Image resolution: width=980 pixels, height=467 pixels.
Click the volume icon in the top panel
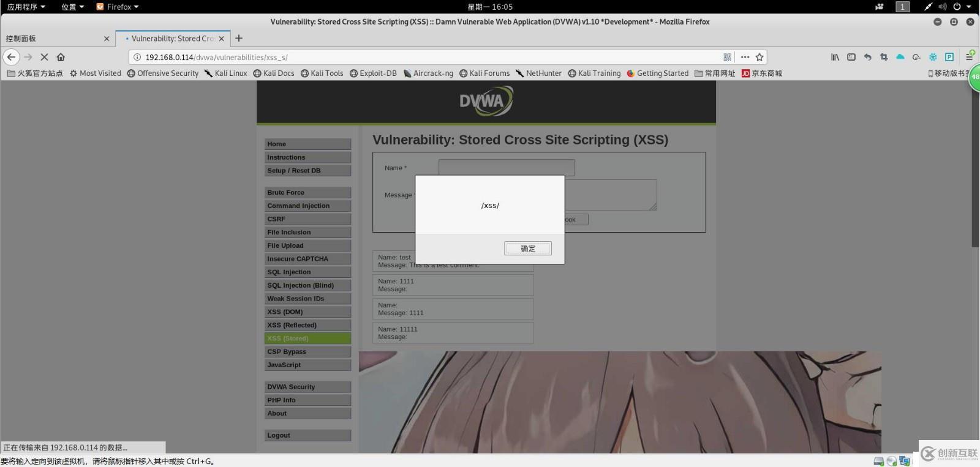942,7
